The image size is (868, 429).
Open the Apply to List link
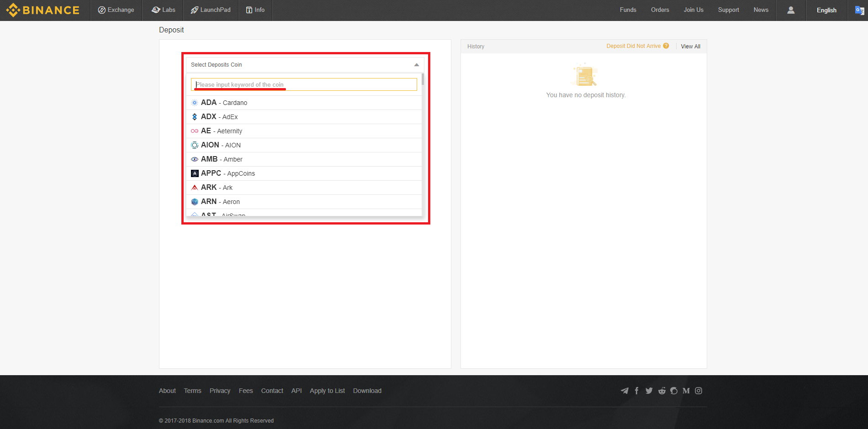[x=327, y=391]
